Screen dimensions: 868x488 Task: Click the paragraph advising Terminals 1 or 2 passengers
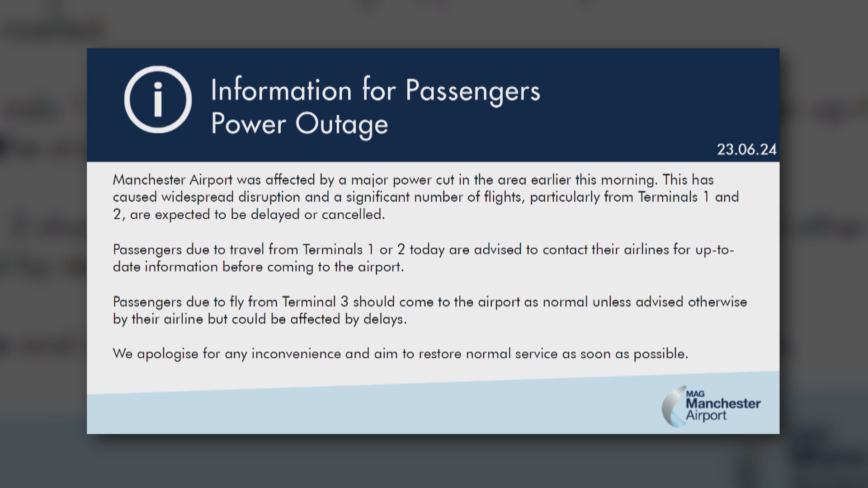[423, 258]
